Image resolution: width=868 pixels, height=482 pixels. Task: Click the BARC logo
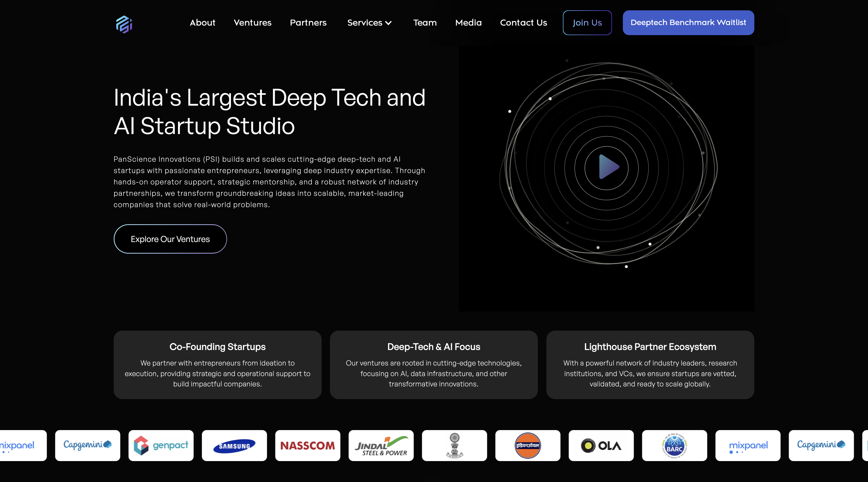(x=674, y=446)
